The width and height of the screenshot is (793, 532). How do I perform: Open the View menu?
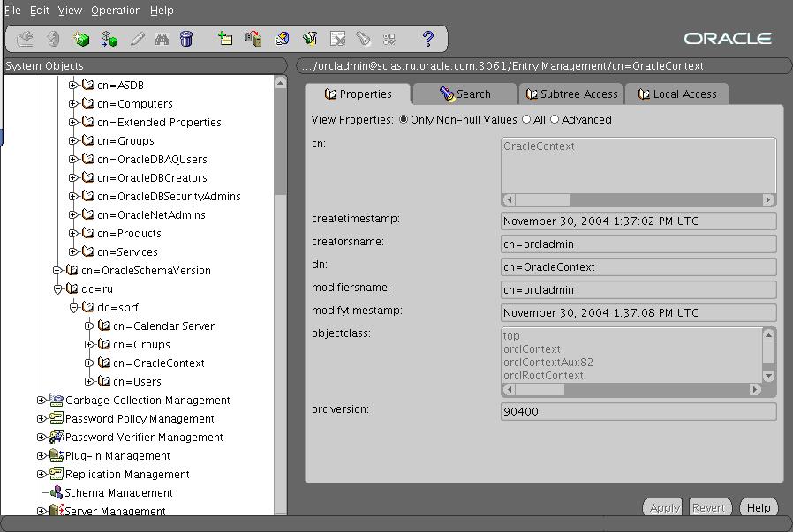click(70, 10)
